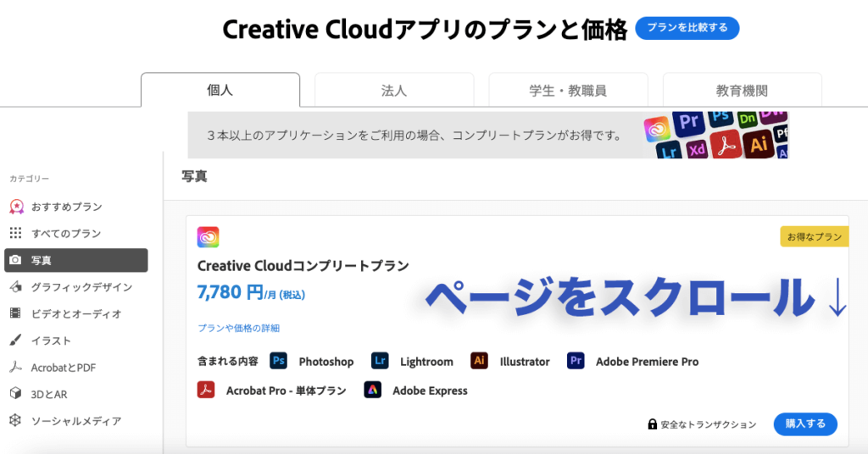Click the 含まれる内容 label
The height and width of the screenshot is (454, 868).
click(227, 362)
